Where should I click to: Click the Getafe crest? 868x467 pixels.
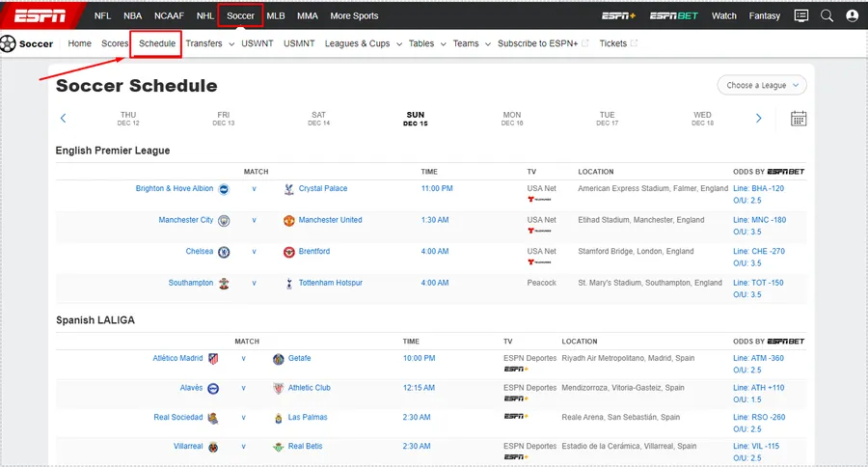279,359
